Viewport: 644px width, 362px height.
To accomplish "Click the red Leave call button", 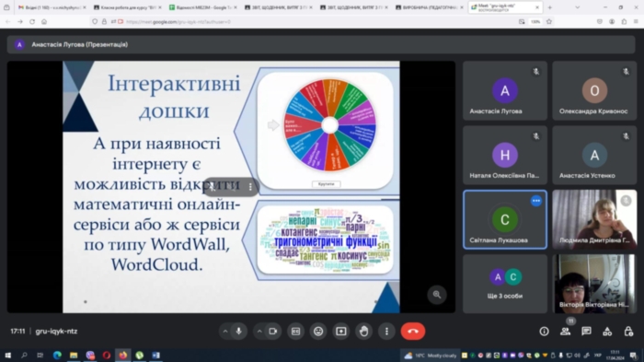I will [413, 332].
